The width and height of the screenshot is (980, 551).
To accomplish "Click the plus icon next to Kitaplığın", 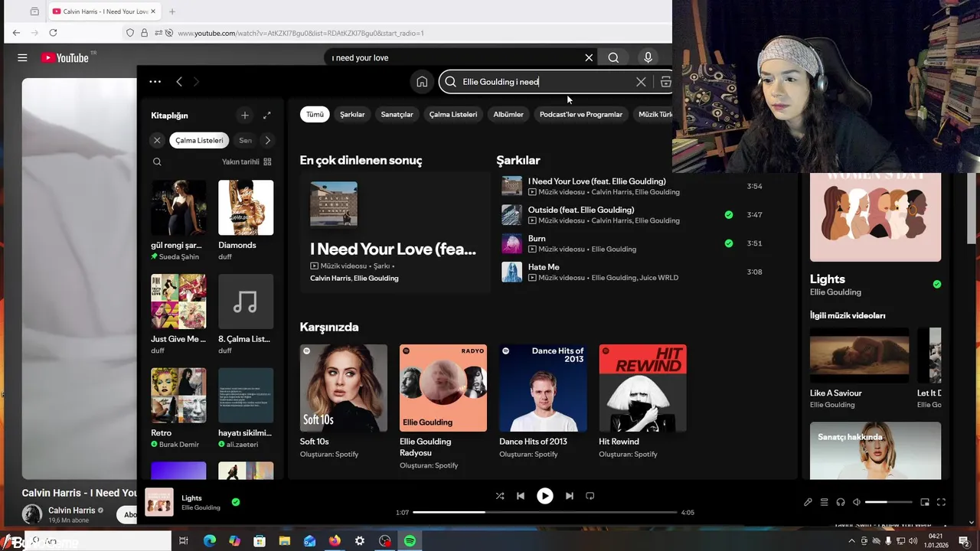I will click(x=245, y=116).
